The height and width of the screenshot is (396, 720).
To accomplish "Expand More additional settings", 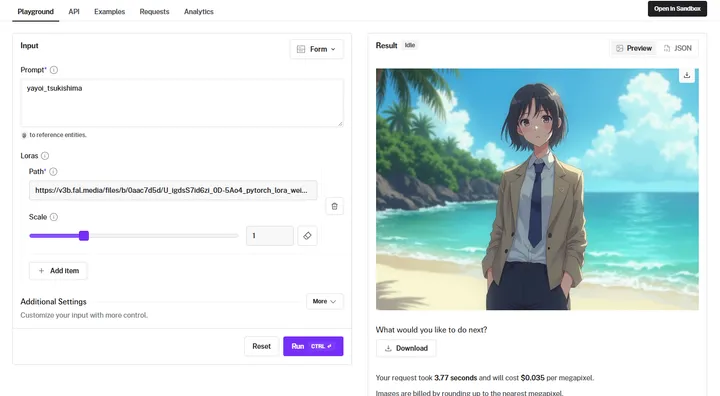I will pyautogui.click(x=324, y=301).
